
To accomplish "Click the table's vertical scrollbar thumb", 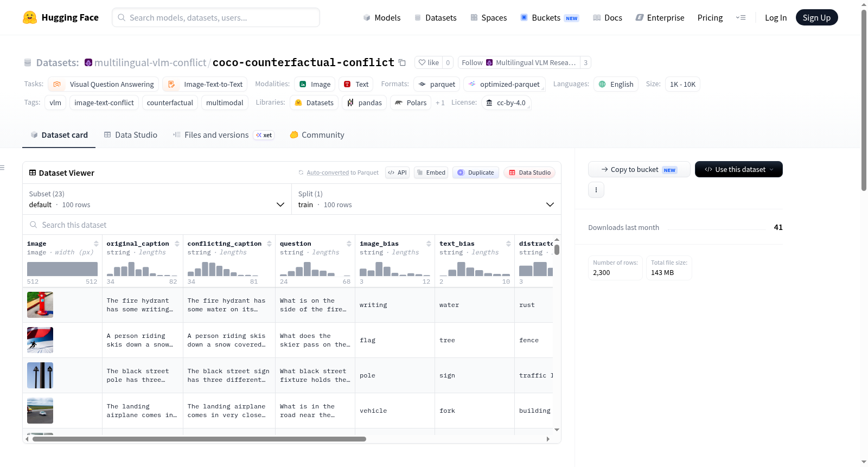I will point(557,250).
